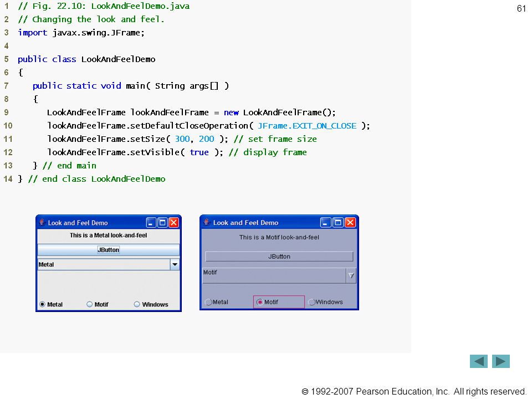Minimize the Motif Look and Feel Demo window
Viewport: 532px width, 399px height.
(x=325, y=223)
